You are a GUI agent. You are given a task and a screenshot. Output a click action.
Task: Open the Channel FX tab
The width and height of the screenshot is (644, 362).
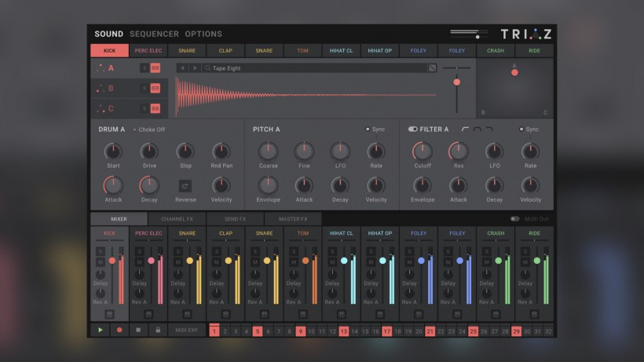click(x=177, y=219)
